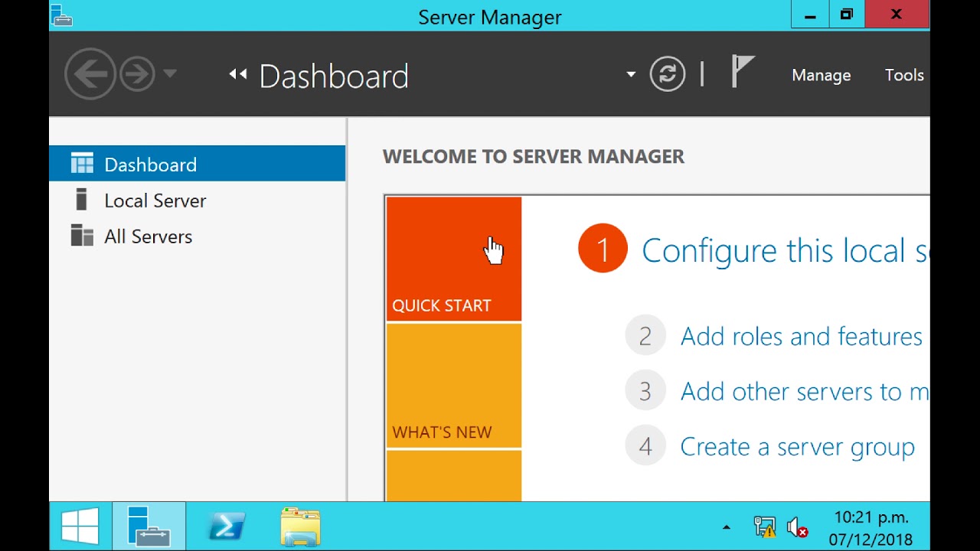Click the Forward navigation arrow
The width and height of the screenshot is (980, 551).
click(x=138, y=74)
